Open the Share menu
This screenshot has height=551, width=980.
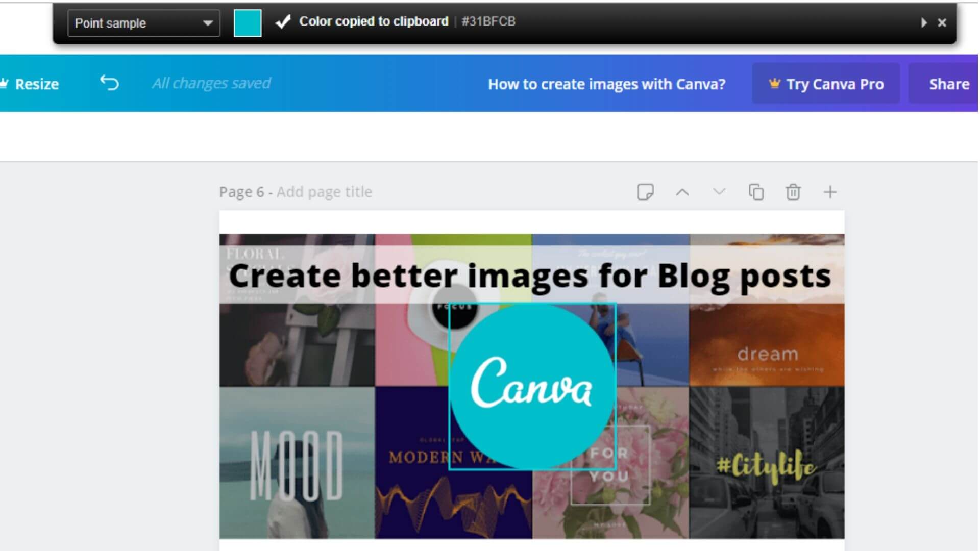tap(950, 84)
